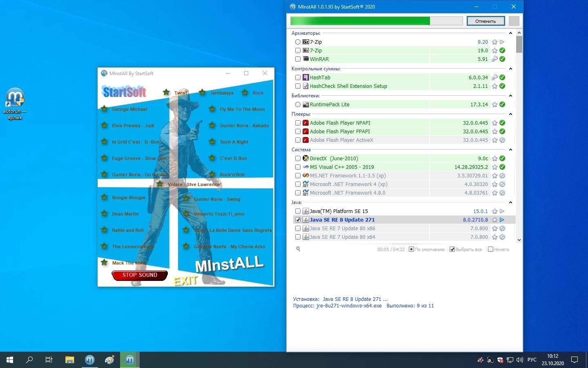The image size is (588, 368).
Task: Collapse the Java section
Action: [510, 202]
